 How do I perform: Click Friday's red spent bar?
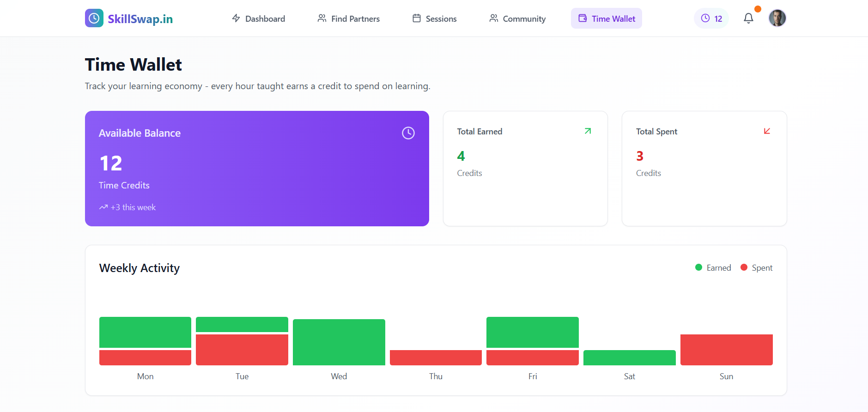click(533, 357)
